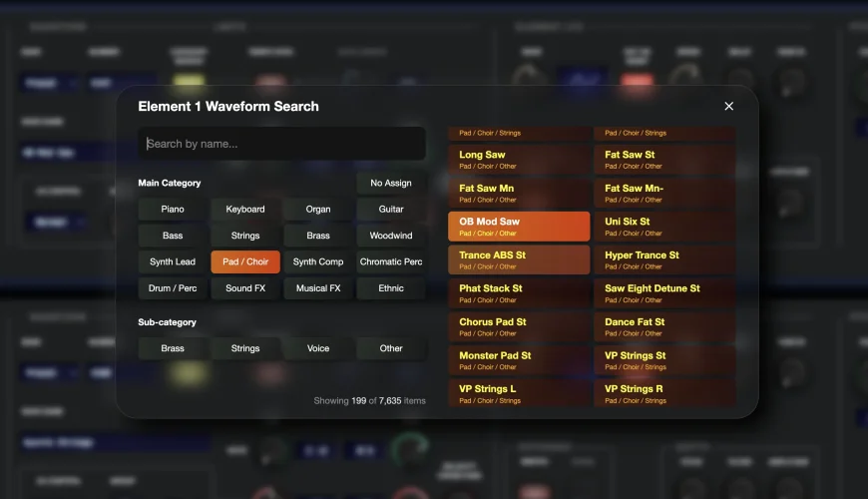Select the Hyper Trance St waveform
Image resolution: width=868 pixels, height=499 pixels.
[664, 259]
